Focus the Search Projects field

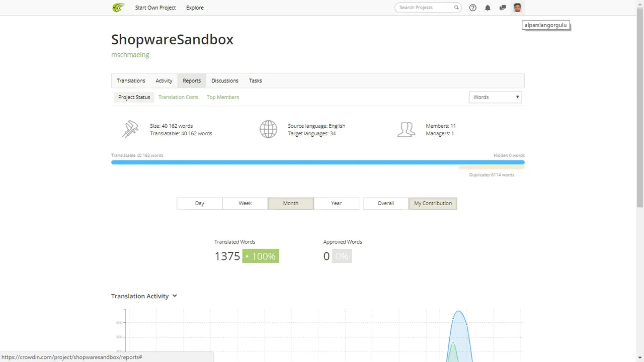(428, 8)
